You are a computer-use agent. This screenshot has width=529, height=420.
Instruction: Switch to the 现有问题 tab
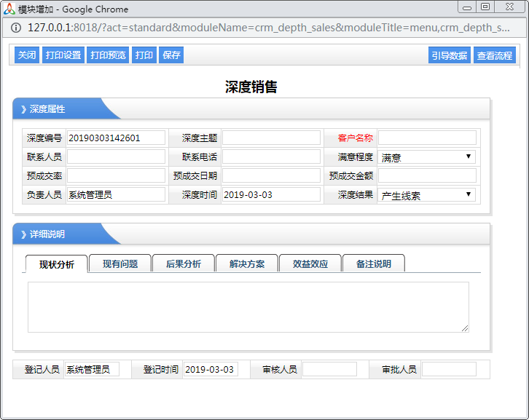[120, 264]
